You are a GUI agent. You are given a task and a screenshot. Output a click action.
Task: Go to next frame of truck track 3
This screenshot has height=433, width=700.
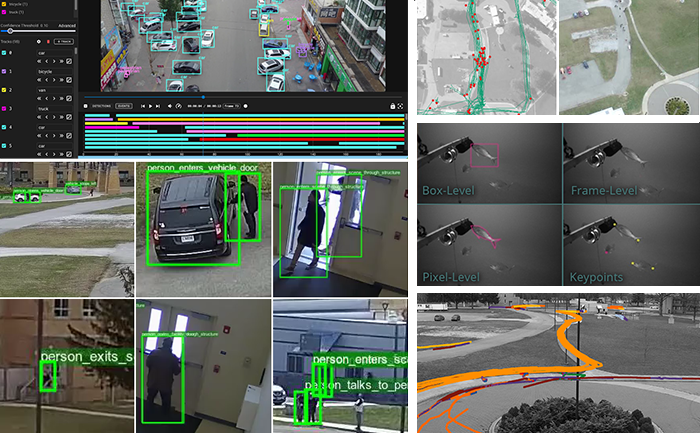pyautogui.click(x=54, y=117)
